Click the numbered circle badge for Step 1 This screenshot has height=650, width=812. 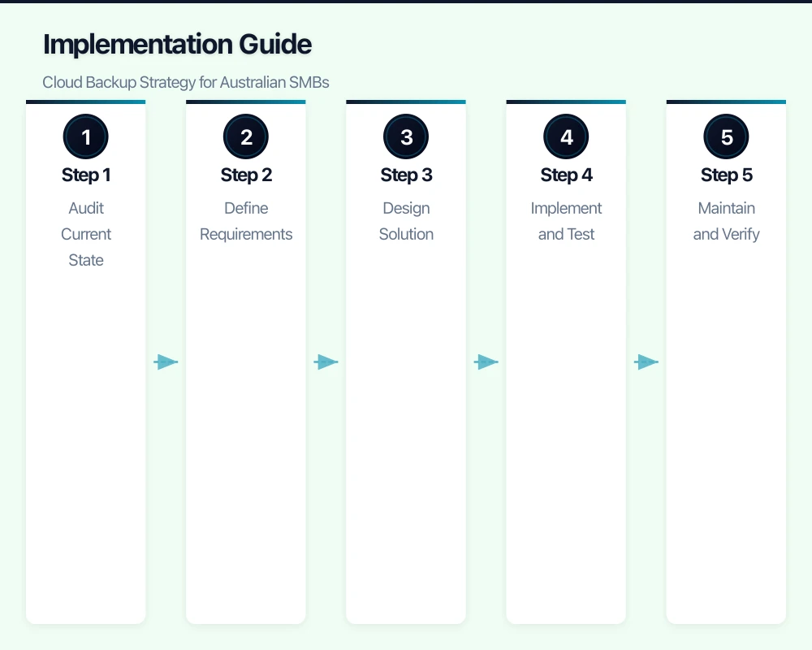click(86, 136)
